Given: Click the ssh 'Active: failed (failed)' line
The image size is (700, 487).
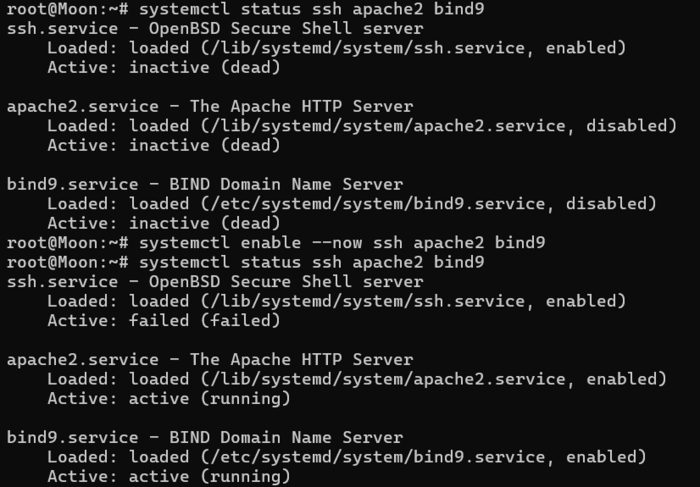Looking at the screenshot, I should click(x=163, y=321).
